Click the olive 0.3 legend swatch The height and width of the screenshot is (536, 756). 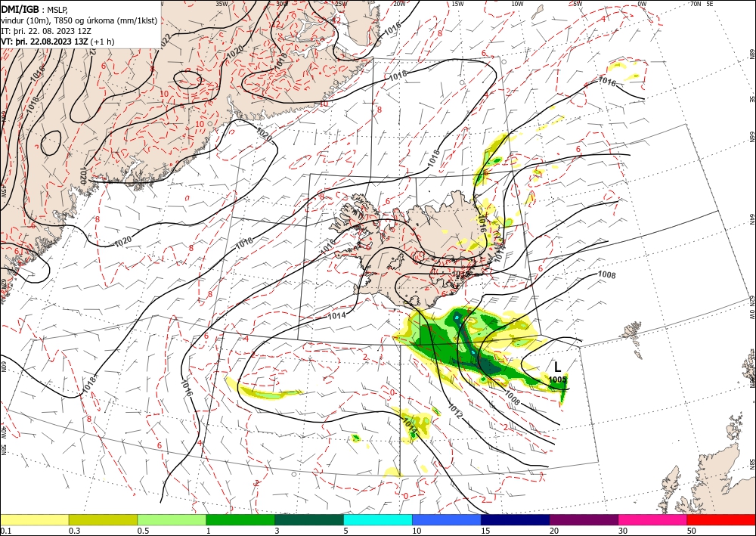pos(103,519)
